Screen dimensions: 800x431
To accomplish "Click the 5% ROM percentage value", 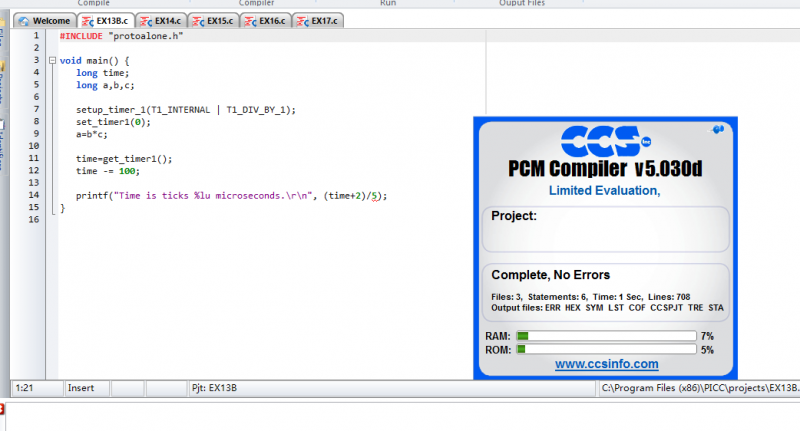I will click(707, 350).
